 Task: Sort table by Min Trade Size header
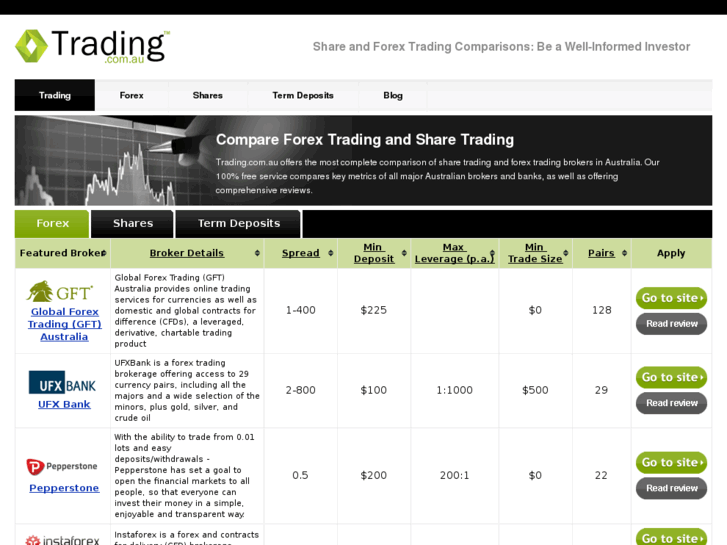[535, 253]
